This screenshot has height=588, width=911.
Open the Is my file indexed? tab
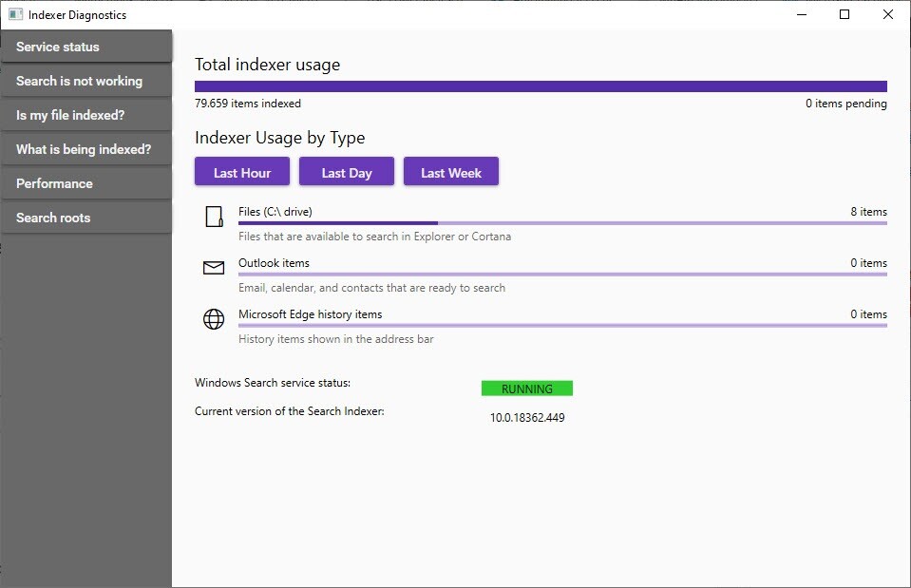(x=86, y=115)
